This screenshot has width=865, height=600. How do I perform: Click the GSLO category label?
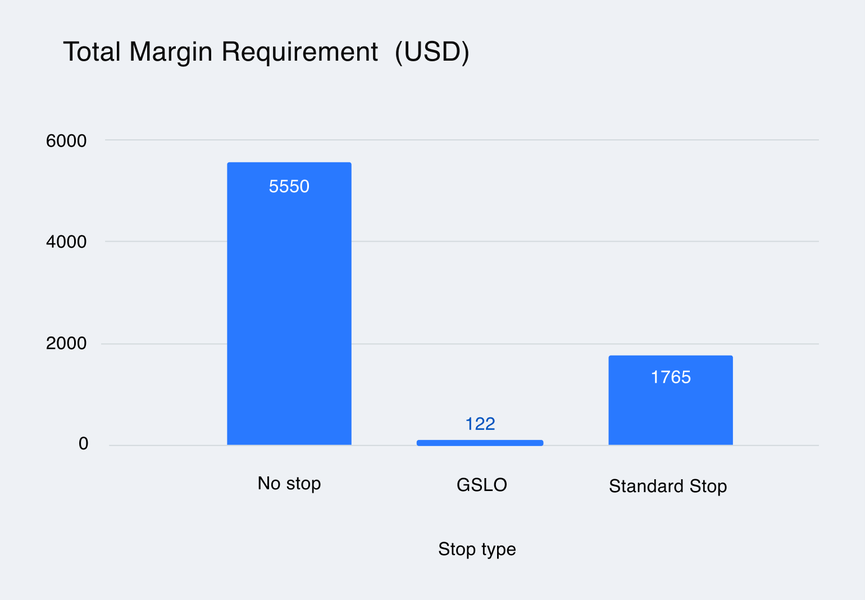[480, 485]
